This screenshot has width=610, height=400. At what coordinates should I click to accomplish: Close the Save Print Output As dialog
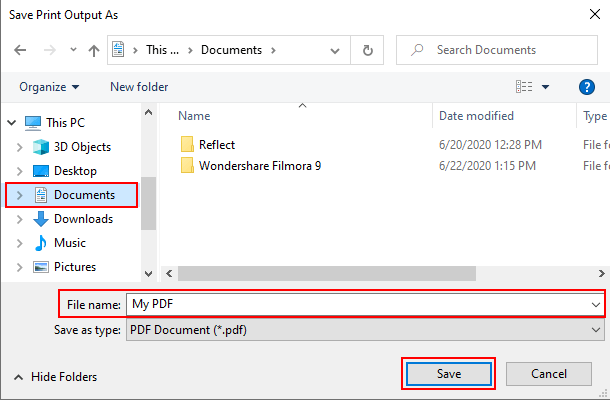coord(594,14)
